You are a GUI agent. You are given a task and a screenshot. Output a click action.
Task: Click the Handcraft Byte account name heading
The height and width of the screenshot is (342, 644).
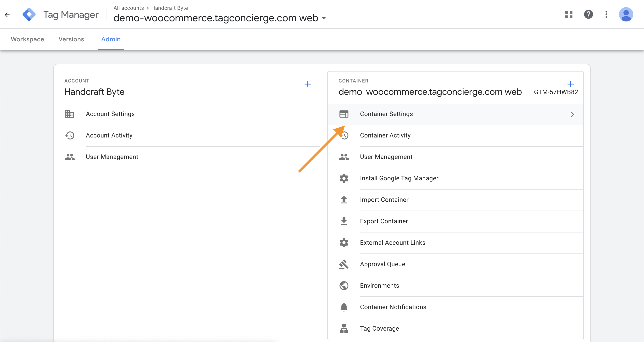tap(94, 92)
